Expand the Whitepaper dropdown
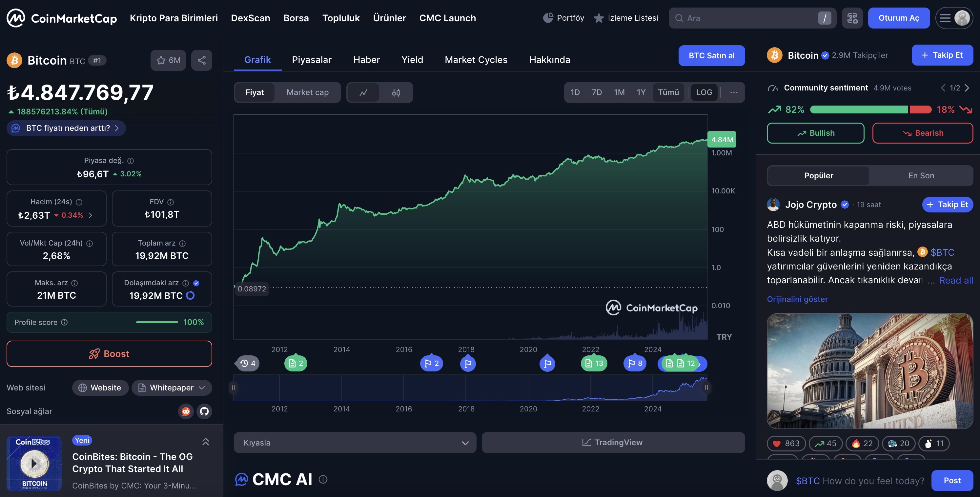Viewport: 980px width, 497px height. pos(172,388)
